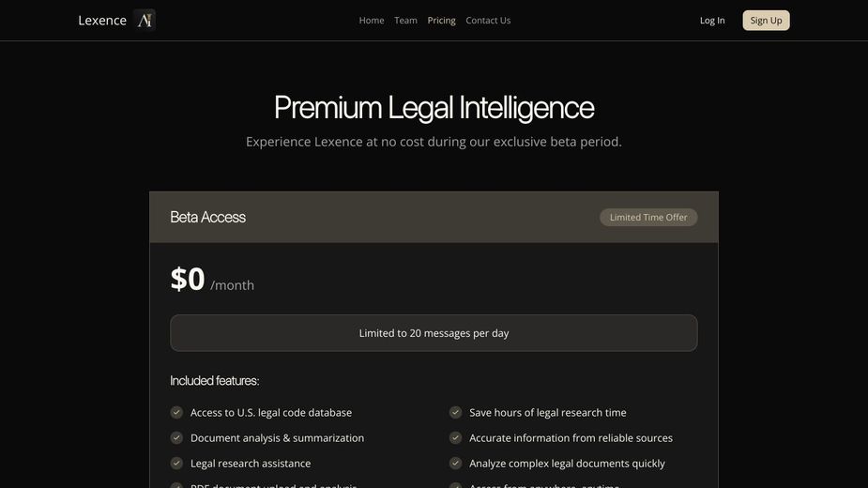Click the Limited Time Offer badge

coord(648,217)
